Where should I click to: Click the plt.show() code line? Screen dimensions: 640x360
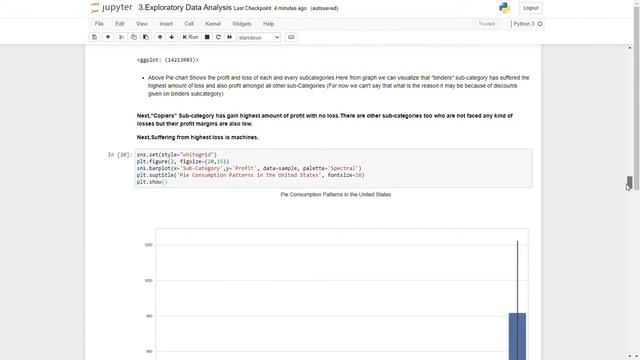click(152, 182)
